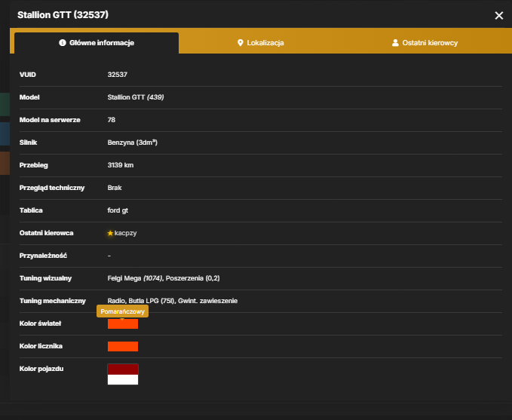
Task: Click the person icon beside Ostatni kierowcy
Action: tap(395, 43)
